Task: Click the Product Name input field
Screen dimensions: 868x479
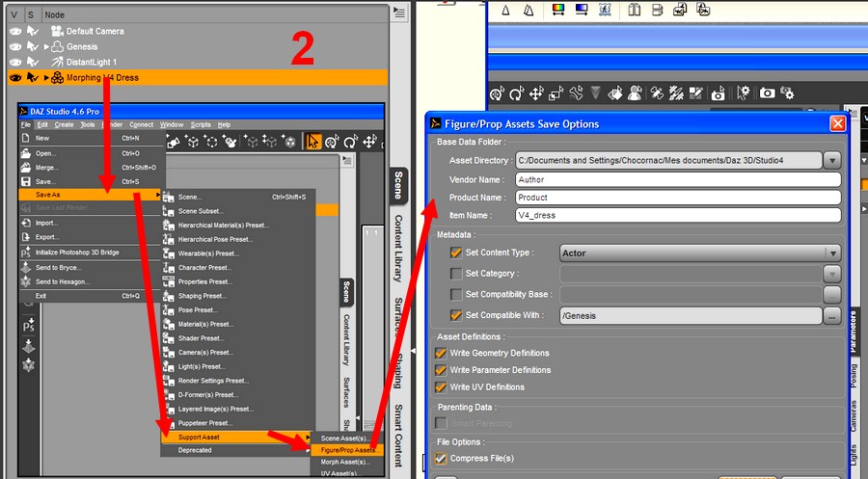Action: (678, 198)
